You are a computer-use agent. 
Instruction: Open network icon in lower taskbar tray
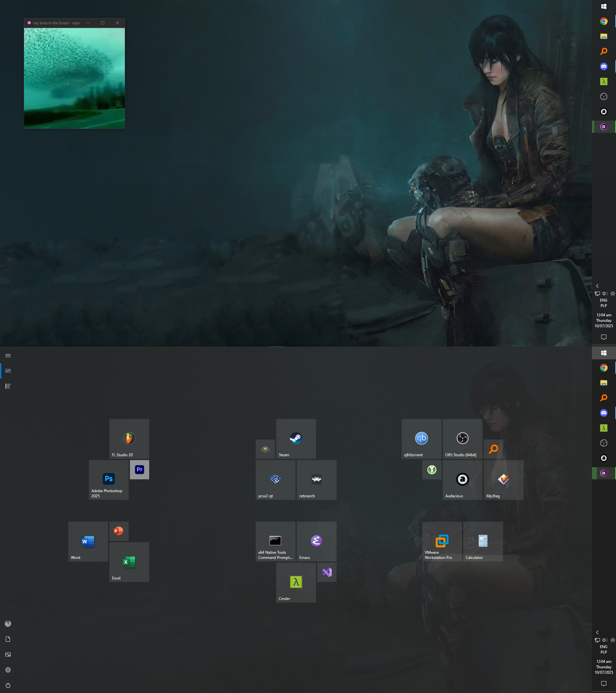[x=597, y=640]
